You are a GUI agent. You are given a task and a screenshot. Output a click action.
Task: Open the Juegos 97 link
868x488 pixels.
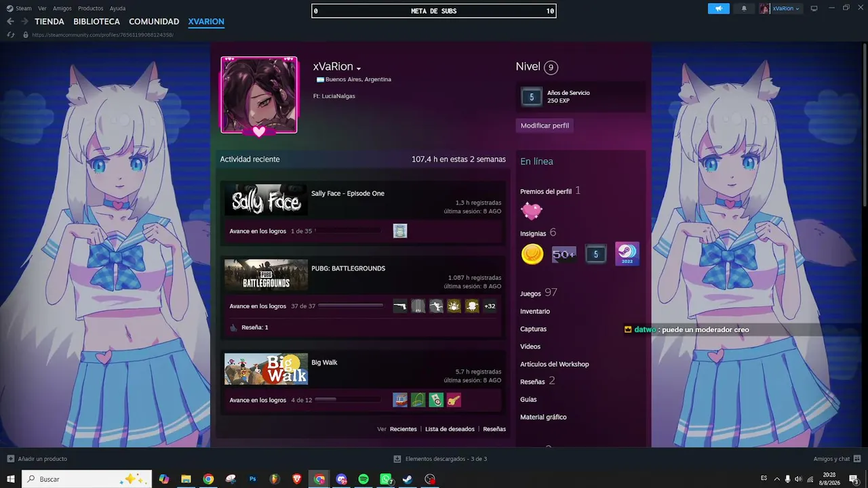click(x=538, y=293)
